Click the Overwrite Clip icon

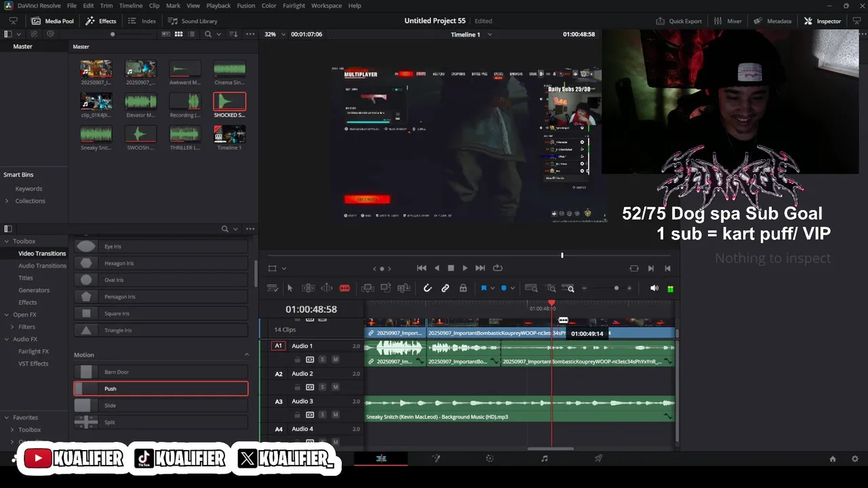pos(386,288)
